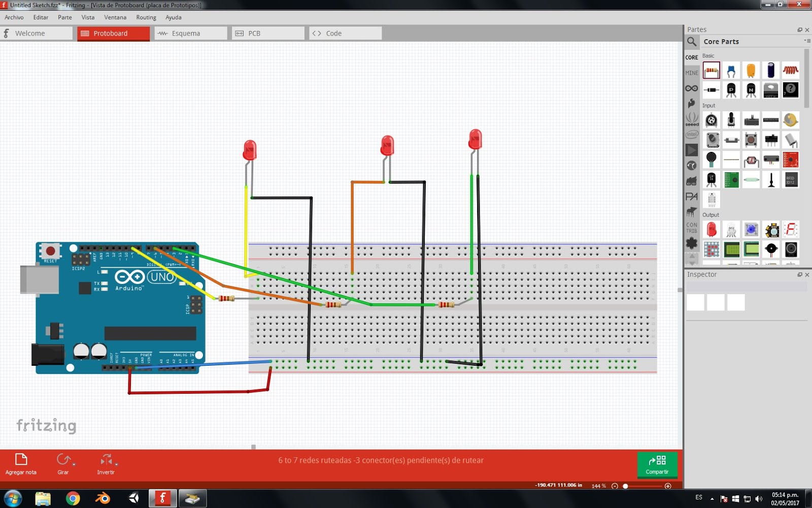This screenshot has width=812, height=508.
Task: Open the parts search magnifier
Action: click(692, 42)
